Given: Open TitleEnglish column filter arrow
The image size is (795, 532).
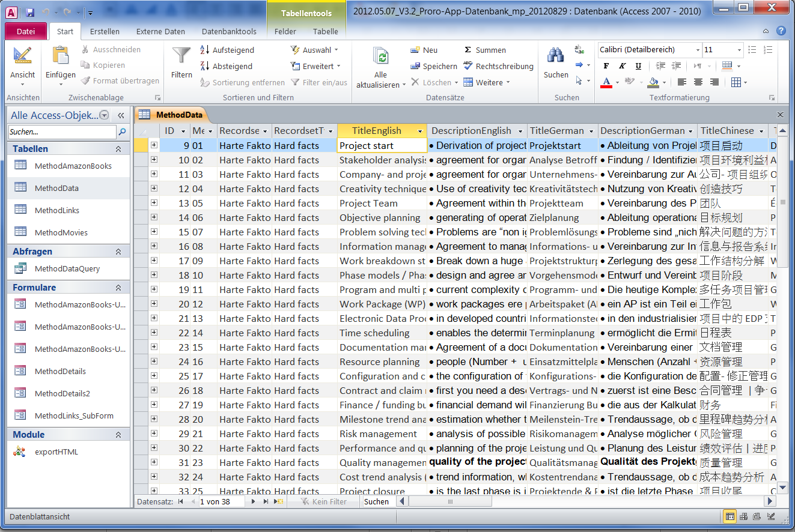Looking at the screenshot, I should tap(419, 131).
